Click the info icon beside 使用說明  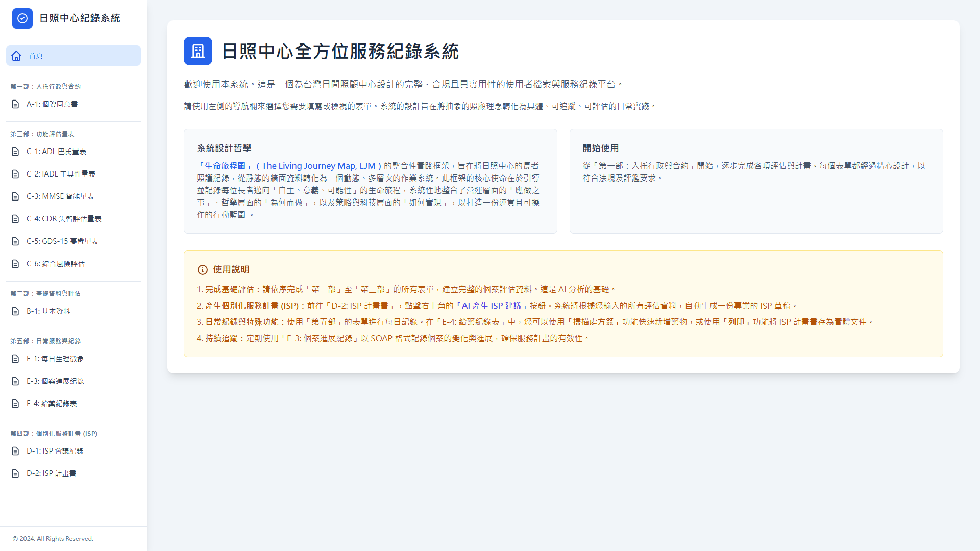(203, 270)
